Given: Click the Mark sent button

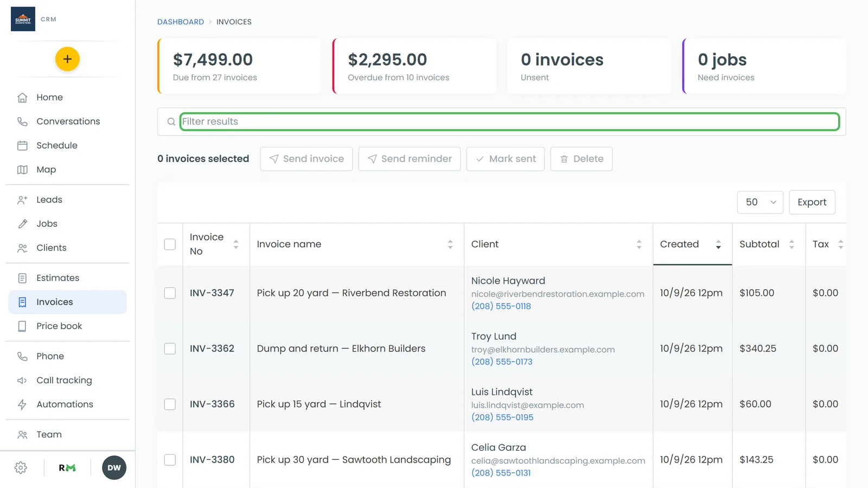Looking at the screenshot, I should tap(506, 159).
